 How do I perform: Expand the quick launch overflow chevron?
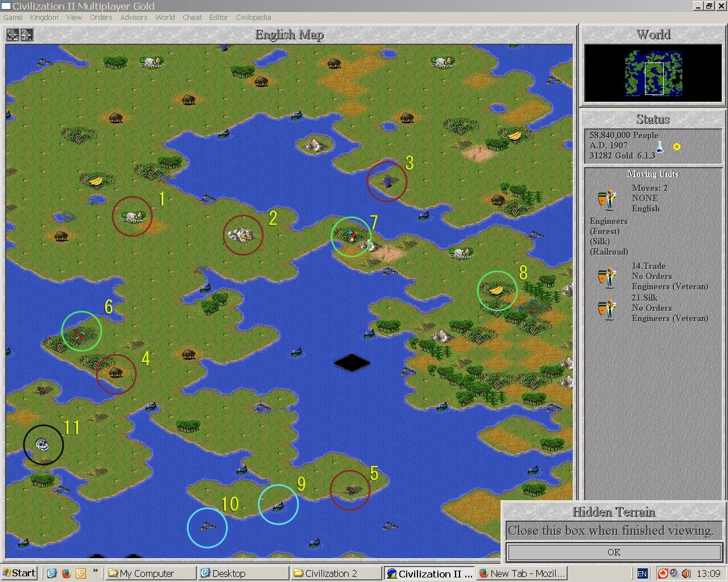95,571
